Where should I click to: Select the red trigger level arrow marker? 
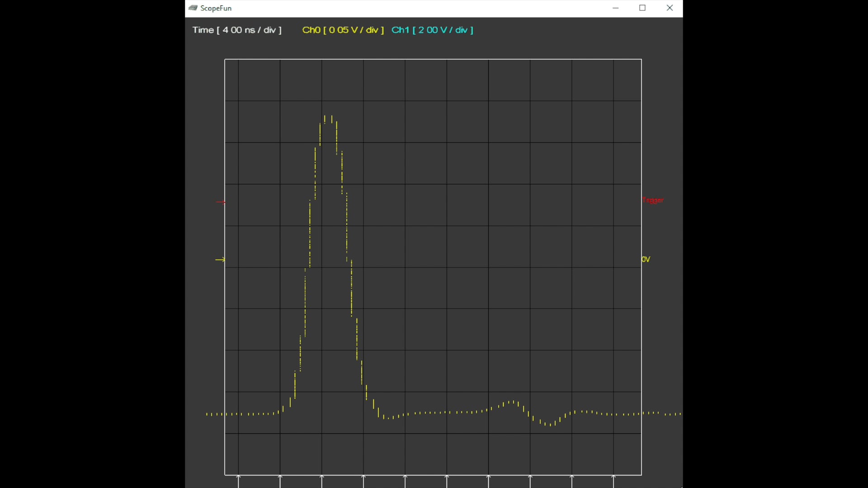(221, 202)
